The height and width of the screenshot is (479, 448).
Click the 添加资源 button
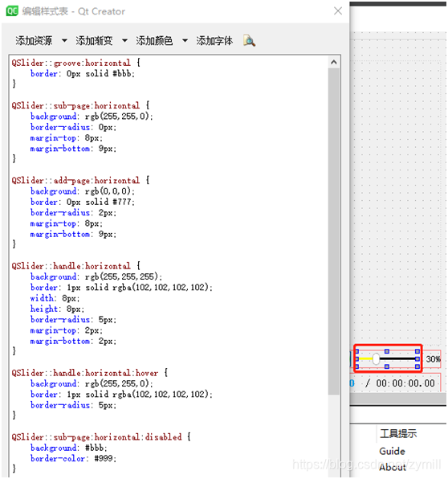[x=34, y=40]
